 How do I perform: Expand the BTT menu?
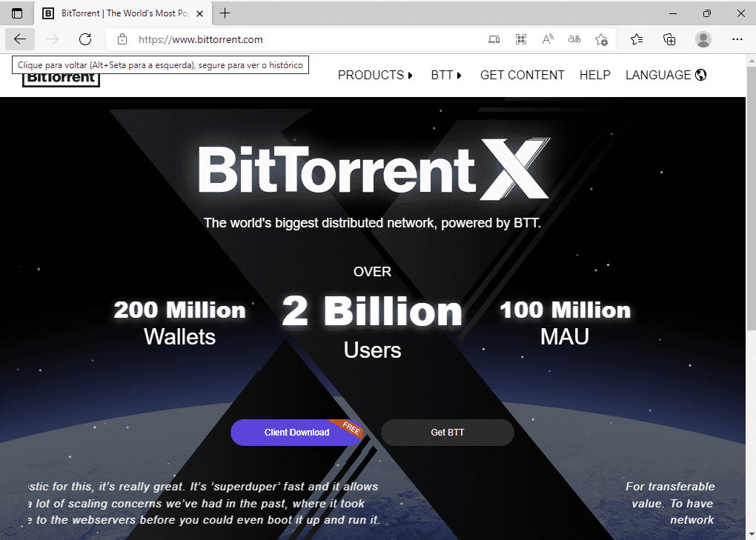pyautogui.click(x=446, y=75)
